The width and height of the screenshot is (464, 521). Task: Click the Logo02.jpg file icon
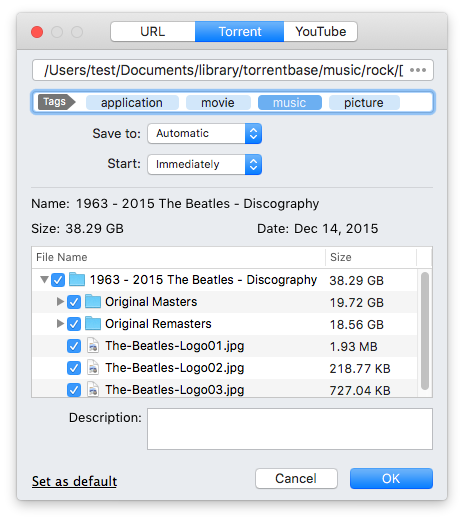coord(93,367)
